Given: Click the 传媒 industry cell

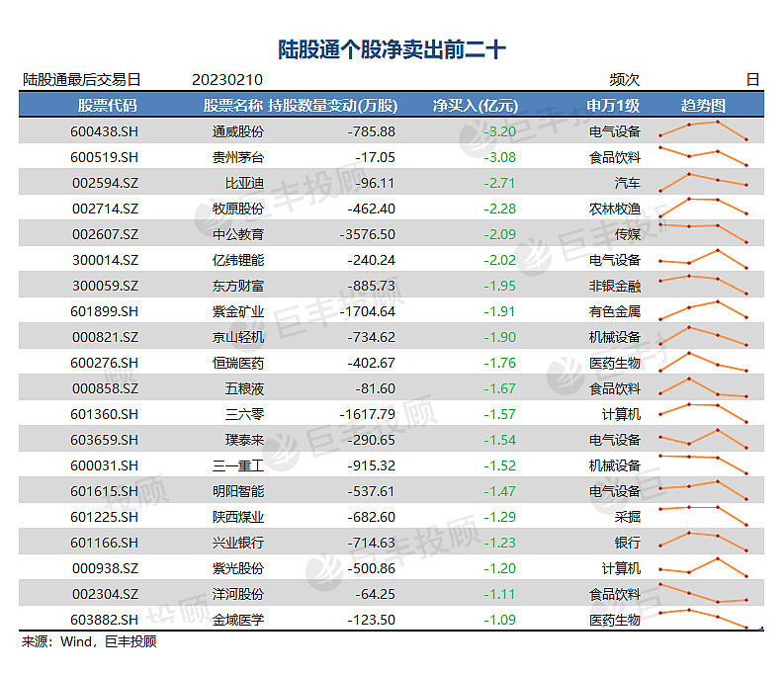Looking at the screenshot, I should click(x=628, y=234).
